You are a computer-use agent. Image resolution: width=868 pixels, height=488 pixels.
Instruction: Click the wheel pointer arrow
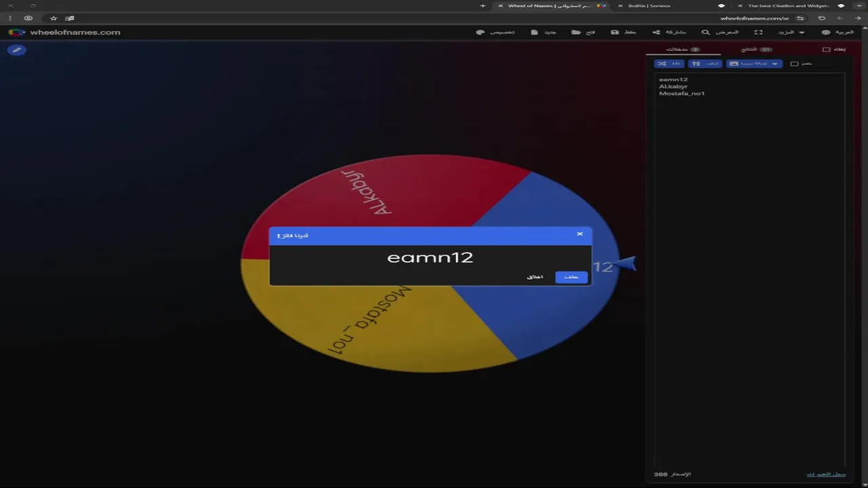626,264
